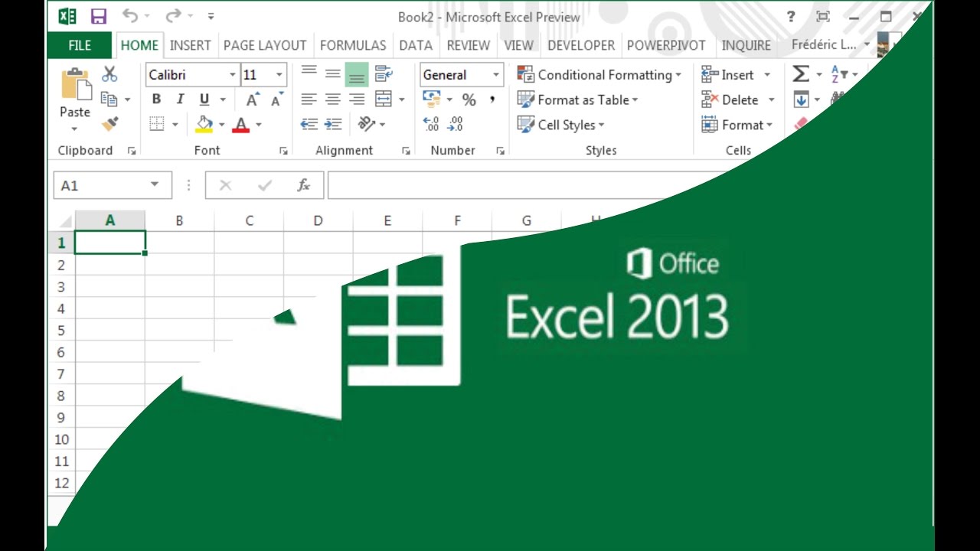Click the Insert Function fx button

coord(303,185)
